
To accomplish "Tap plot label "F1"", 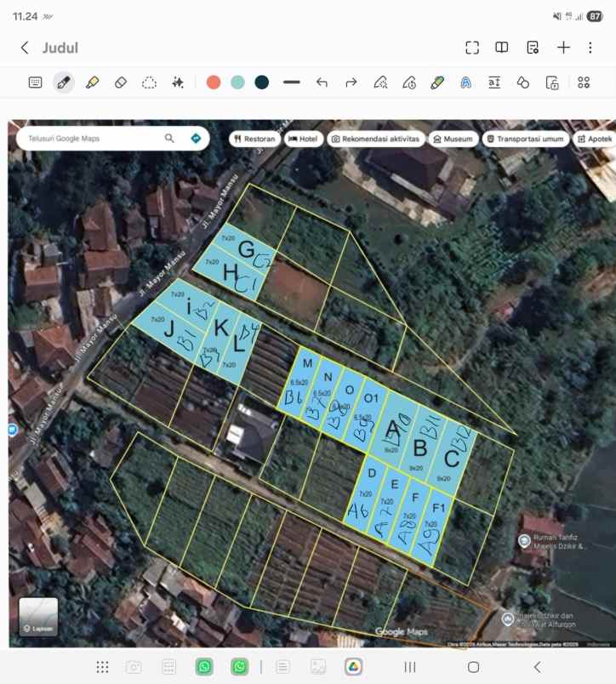I will coord(438,508).
